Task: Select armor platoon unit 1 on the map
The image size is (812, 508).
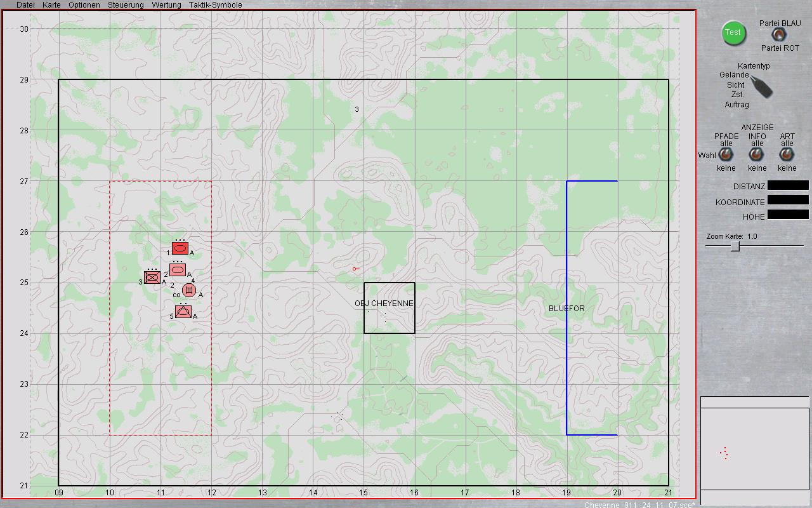Action: 180,248
